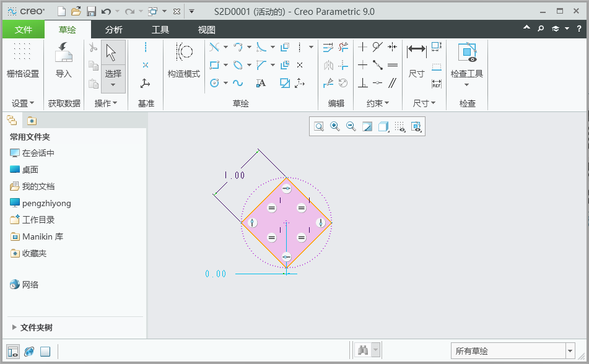Open the 所有草绘 selection filter combo box

(x=513, y=351)
